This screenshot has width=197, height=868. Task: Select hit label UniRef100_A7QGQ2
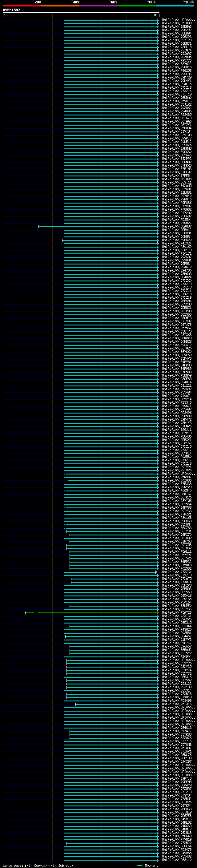[x=177, y=209]
